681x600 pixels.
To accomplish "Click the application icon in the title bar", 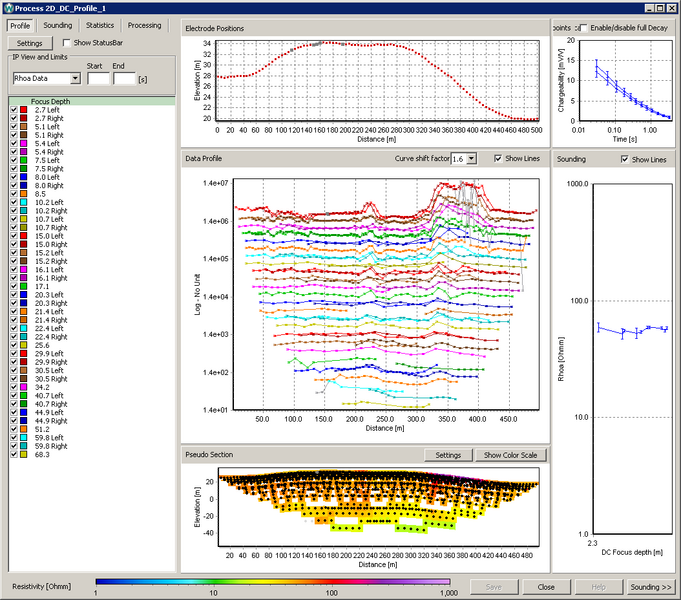I will click(8, 8).
